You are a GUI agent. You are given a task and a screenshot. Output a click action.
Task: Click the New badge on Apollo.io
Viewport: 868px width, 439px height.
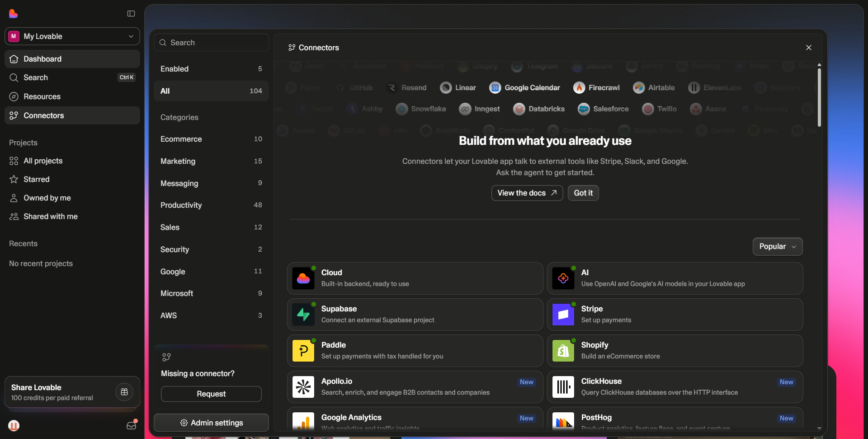[526, 382]
